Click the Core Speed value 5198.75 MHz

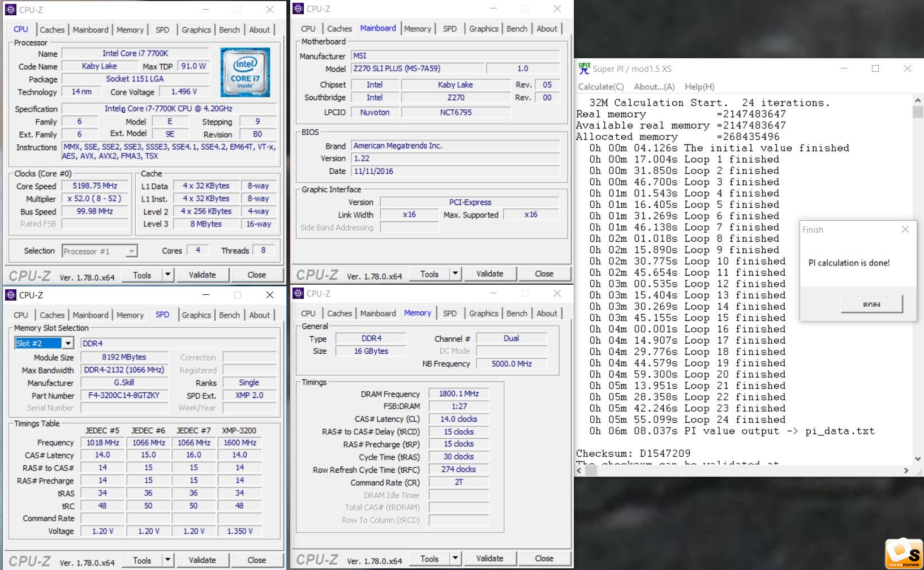coord(94,186)
